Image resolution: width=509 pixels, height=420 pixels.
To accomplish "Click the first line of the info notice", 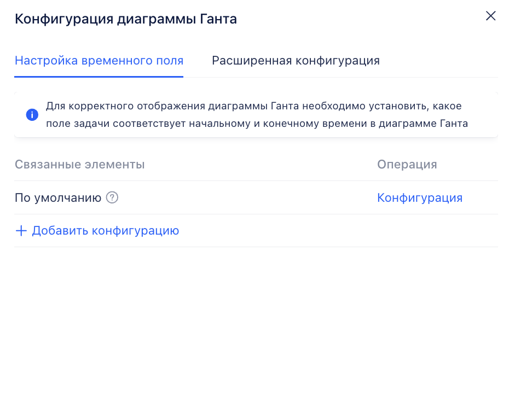I will (253, 106).
